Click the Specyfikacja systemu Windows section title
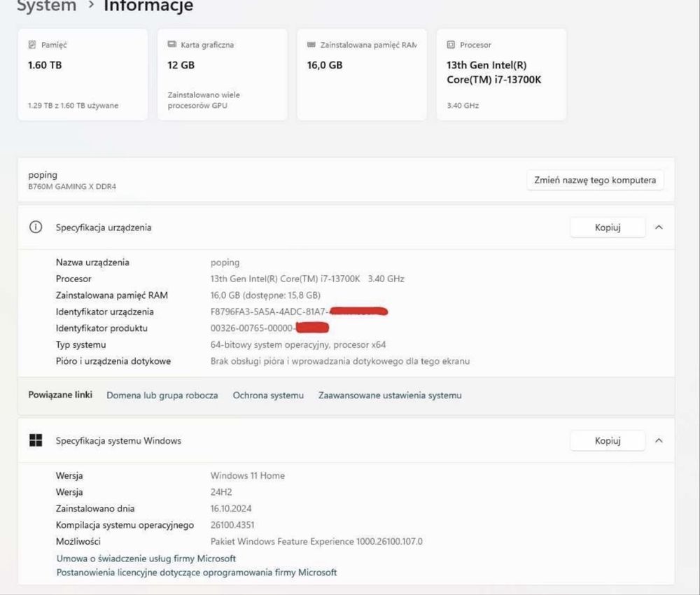The image size is (700, 595). [x=118, y=441]
